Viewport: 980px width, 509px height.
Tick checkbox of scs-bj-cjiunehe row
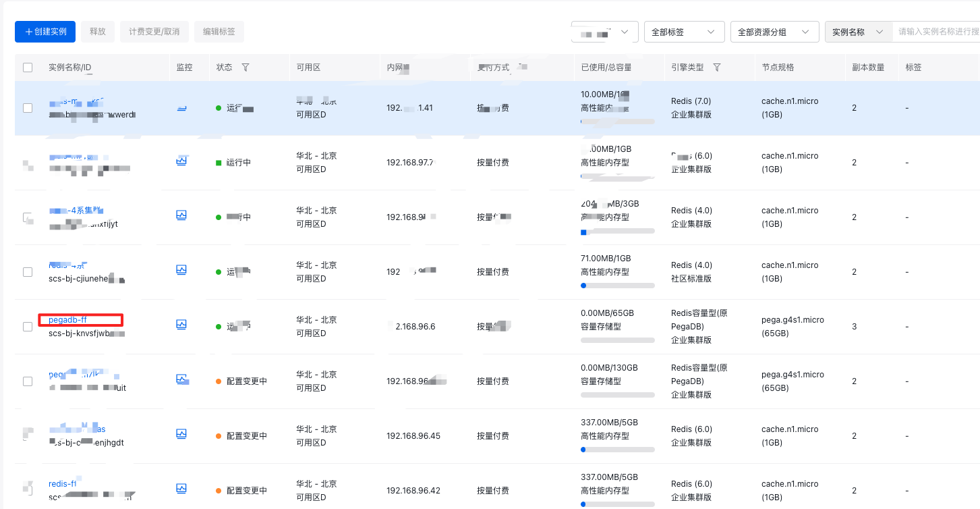coord(28,272)
